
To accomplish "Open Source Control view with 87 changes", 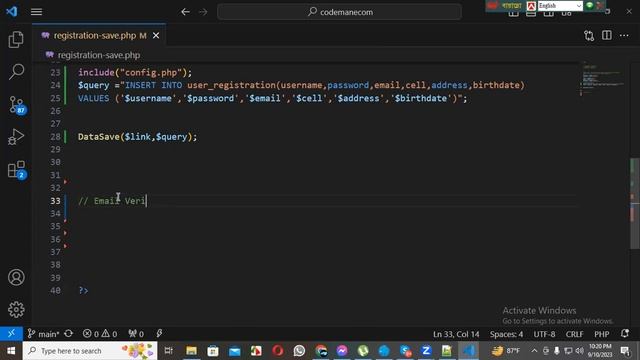I will click(x=17, y=105).
